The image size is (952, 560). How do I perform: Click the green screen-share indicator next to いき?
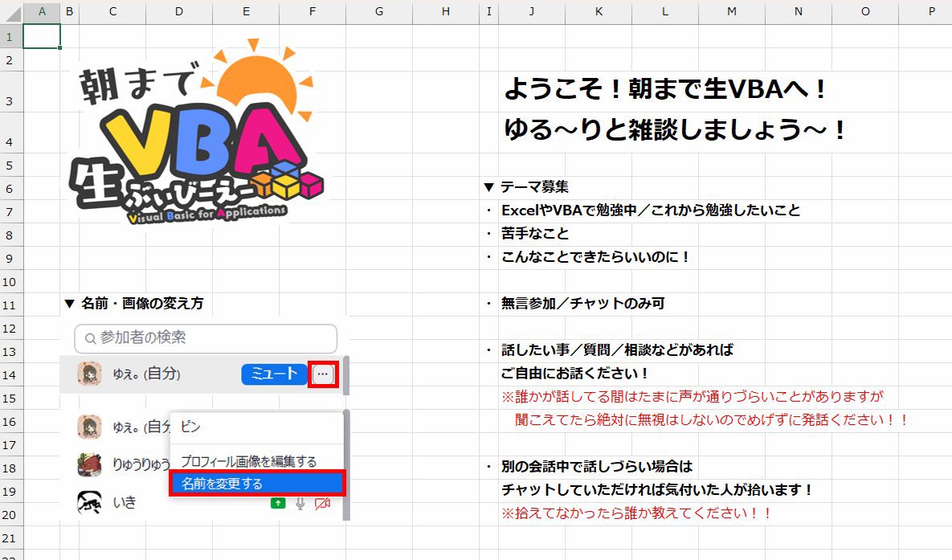(278, 502)
